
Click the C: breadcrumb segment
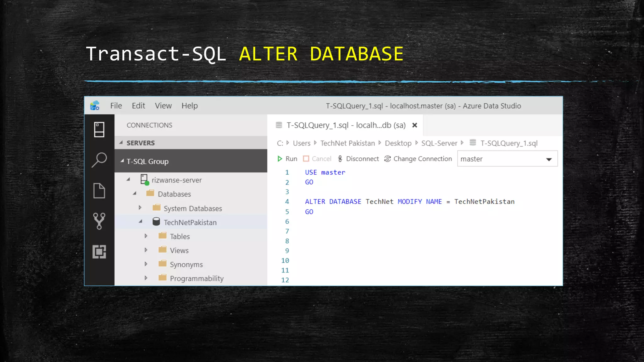point(280,143)
